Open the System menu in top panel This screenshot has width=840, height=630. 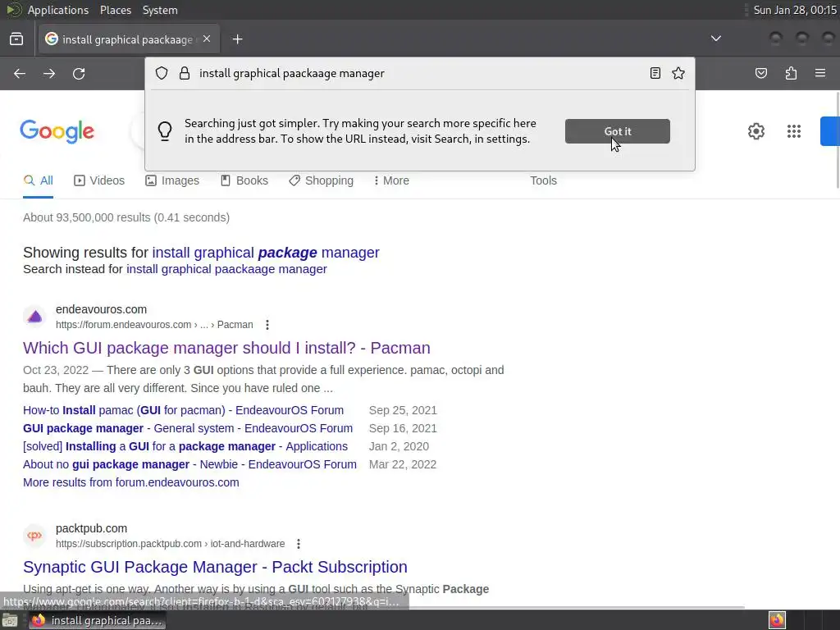tap(160, 10)
